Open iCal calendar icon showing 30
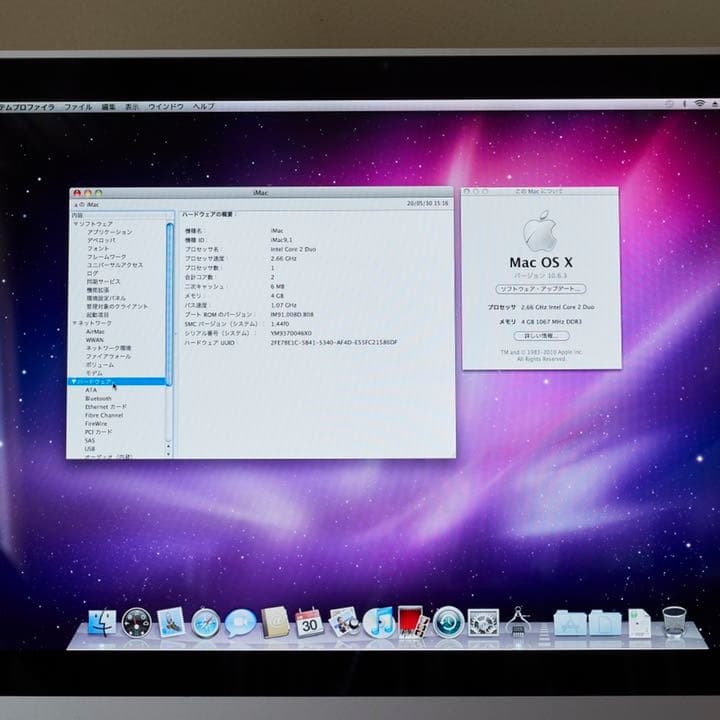720x720 pixels. pos(309,623)
